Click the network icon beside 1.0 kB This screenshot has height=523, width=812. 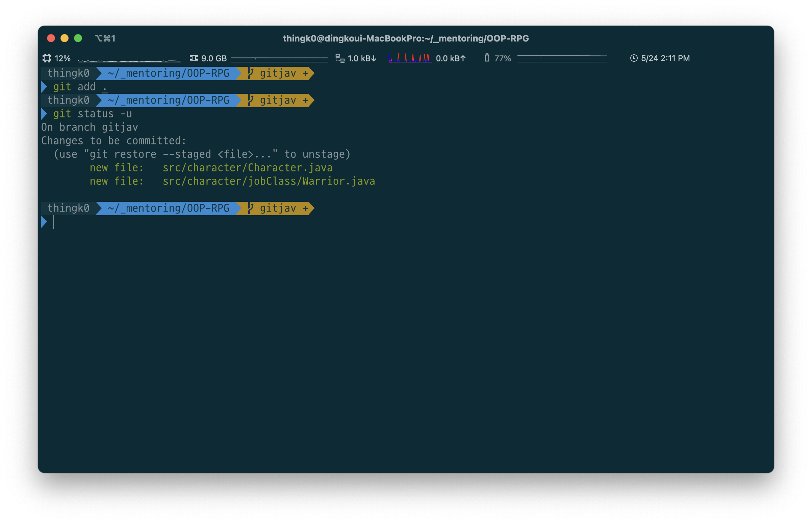[339, 58]
